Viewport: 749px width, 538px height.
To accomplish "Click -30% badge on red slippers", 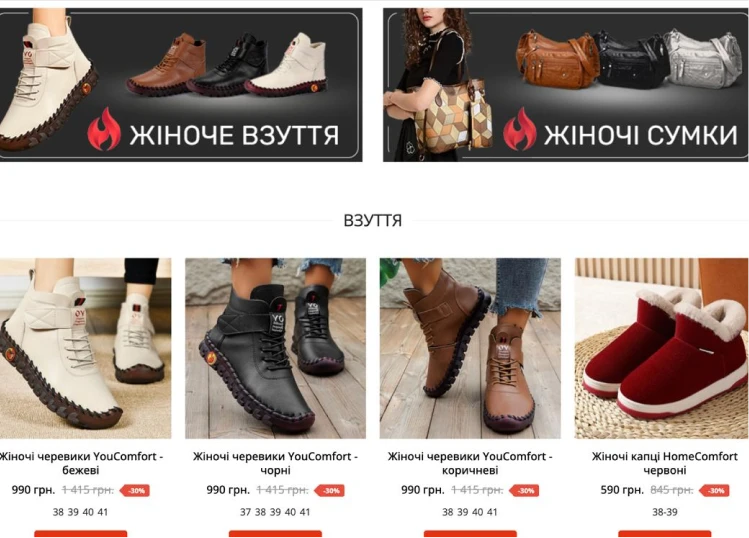I will click(714, 490).
